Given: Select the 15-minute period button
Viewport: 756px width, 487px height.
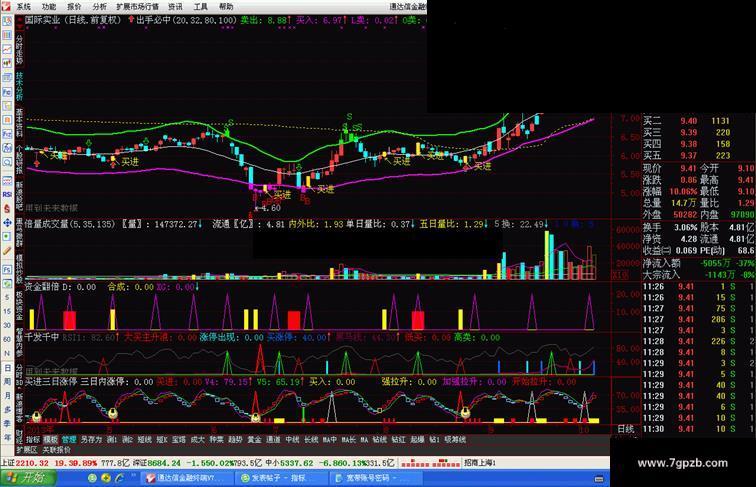Looking at the screenshot, I should pos(7,311).
